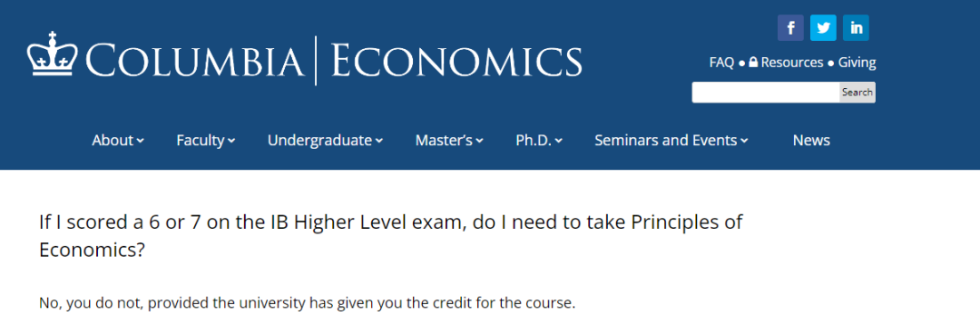
Task: Expand the Master's dropdown chevron
Action: click(479, 141)
